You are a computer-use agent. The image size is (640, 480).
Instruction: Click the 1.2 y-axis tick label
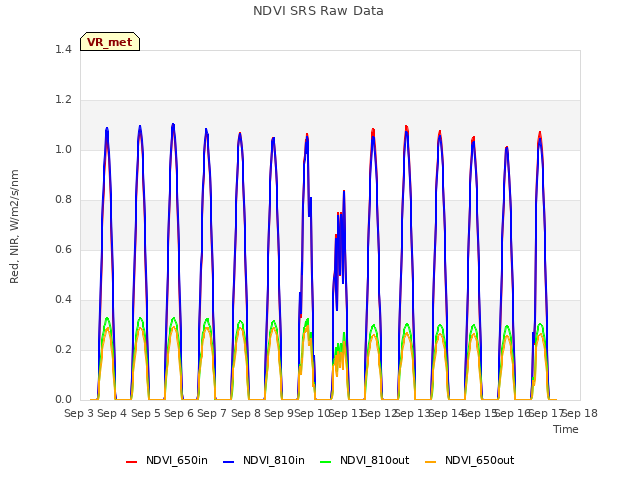click(63, 100)
